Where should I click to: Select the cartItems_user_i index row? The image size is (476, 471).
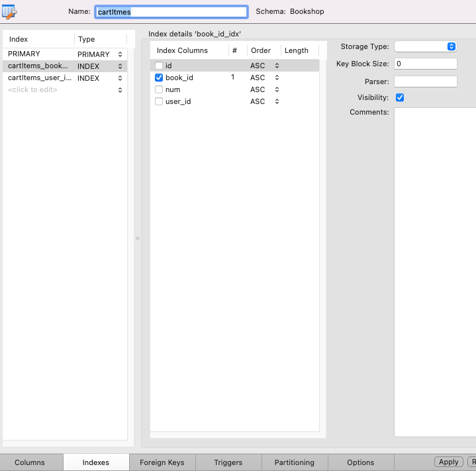tap(65, 78)
